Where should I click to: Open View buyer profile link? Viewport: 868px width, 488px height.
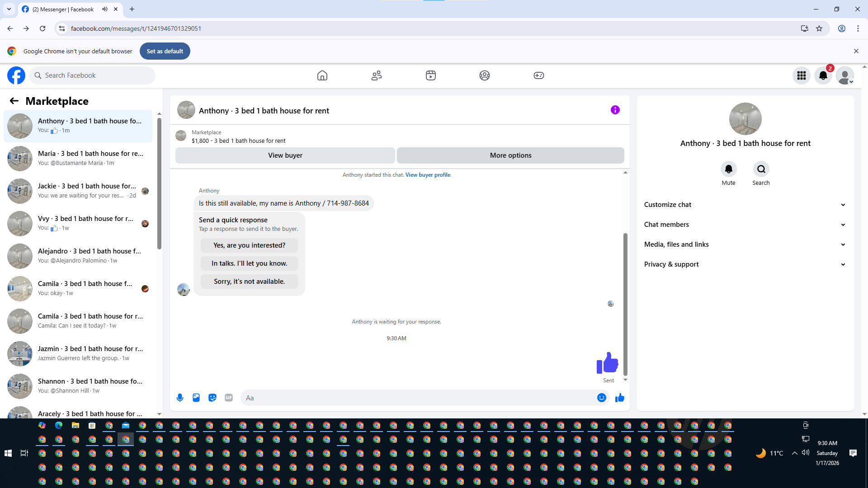[x=428, y=175]
